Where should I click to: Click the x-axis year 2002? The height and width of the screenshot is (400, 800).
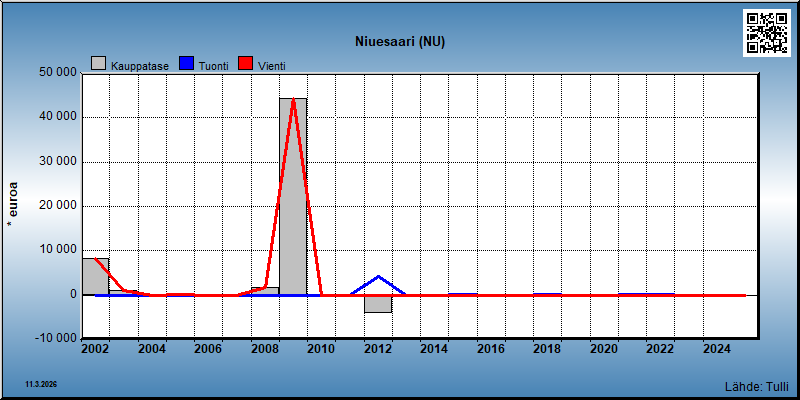[x=95, y=349]
